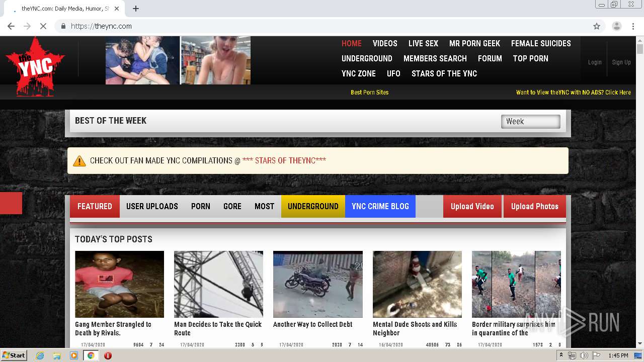The height and width of the screenshot is (362, 644).
Task: Open the UFO nav item
Action: pyautogui.click(x=393, y=73)
